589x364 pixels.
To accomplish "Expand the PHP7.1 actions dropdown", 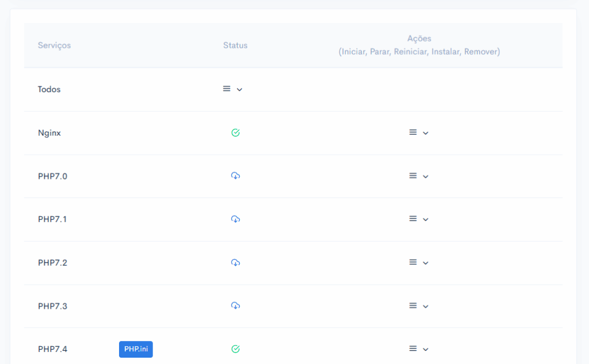I will (x=419, y=219).
